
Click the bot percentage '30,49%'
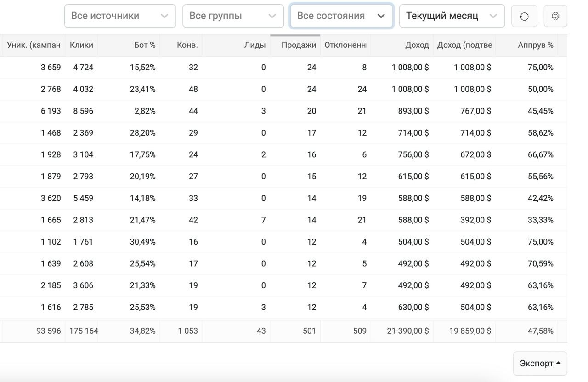143,242
